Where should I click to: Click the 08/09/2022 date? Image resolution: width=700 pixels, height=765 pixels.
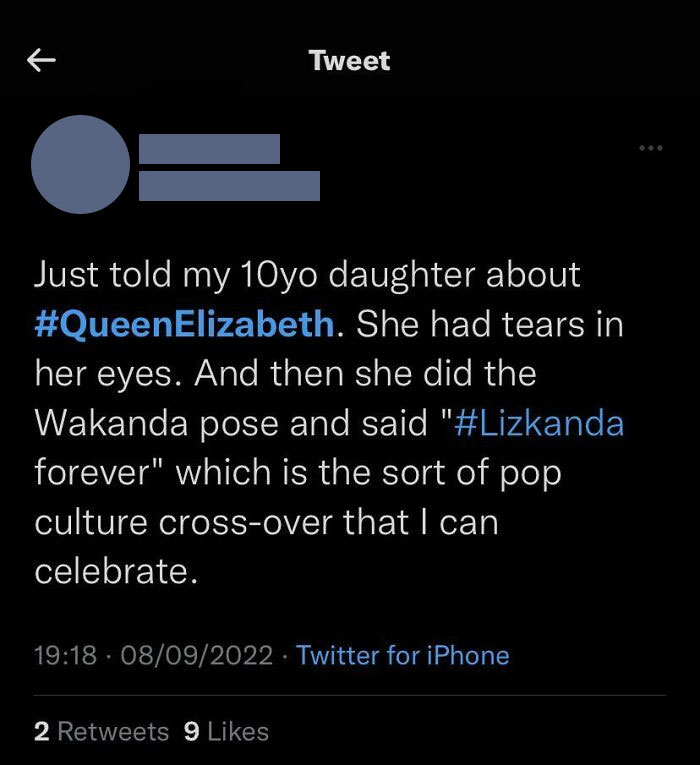pos(196,656)
